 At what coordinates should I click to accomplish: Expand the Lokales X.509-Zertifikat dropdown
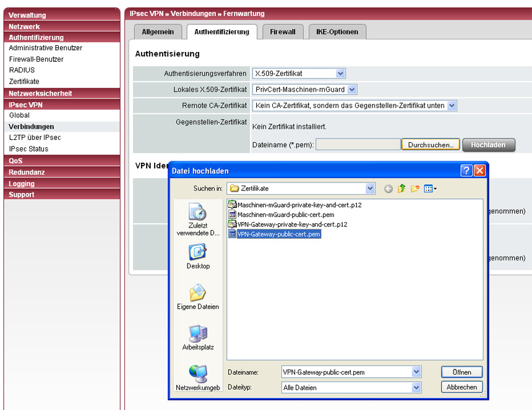click(352, 90)
